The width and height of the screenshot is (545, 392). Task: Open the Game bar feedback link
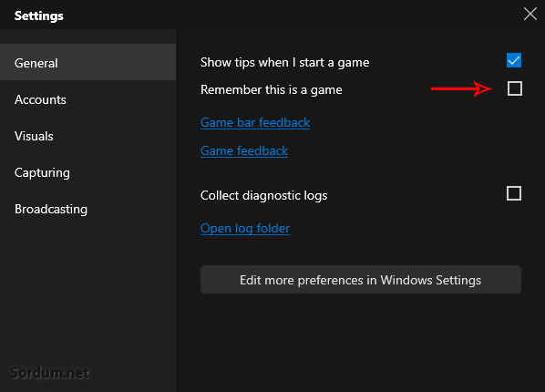255,122
